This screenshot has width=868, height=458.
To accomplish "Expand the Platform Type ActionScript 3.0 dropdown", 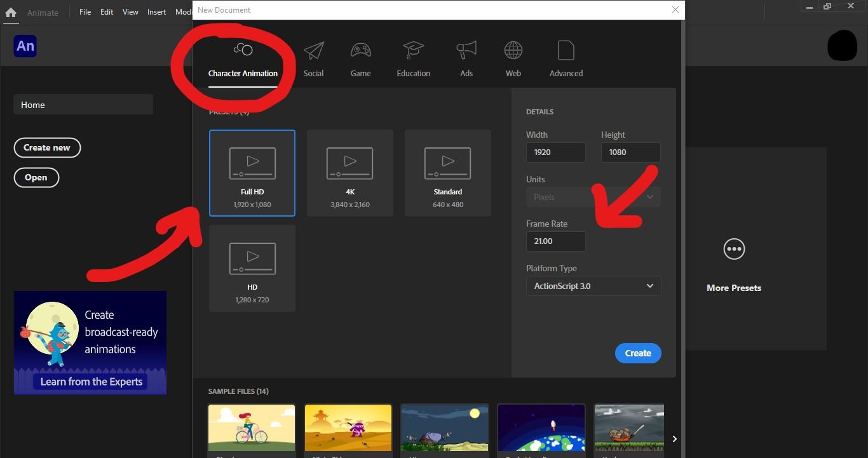I will coord(593,286).
